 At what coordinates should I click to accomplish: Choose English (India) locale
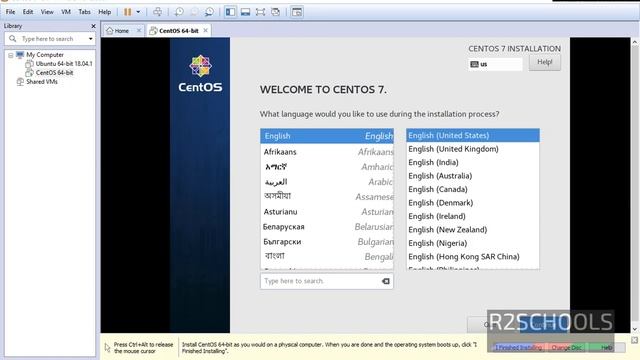point(473,162)
